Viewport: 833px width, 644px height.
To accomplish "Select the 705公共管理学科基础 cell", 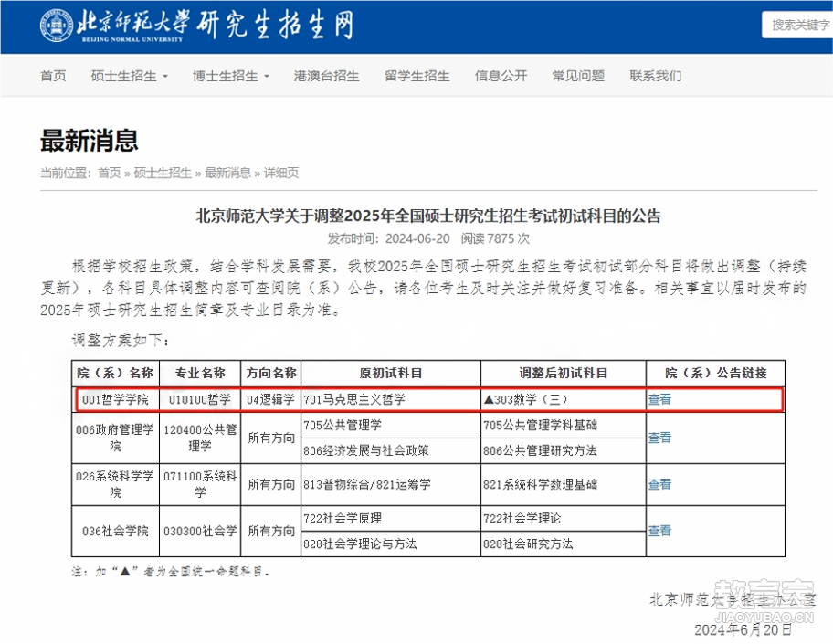I will point(564,425).
